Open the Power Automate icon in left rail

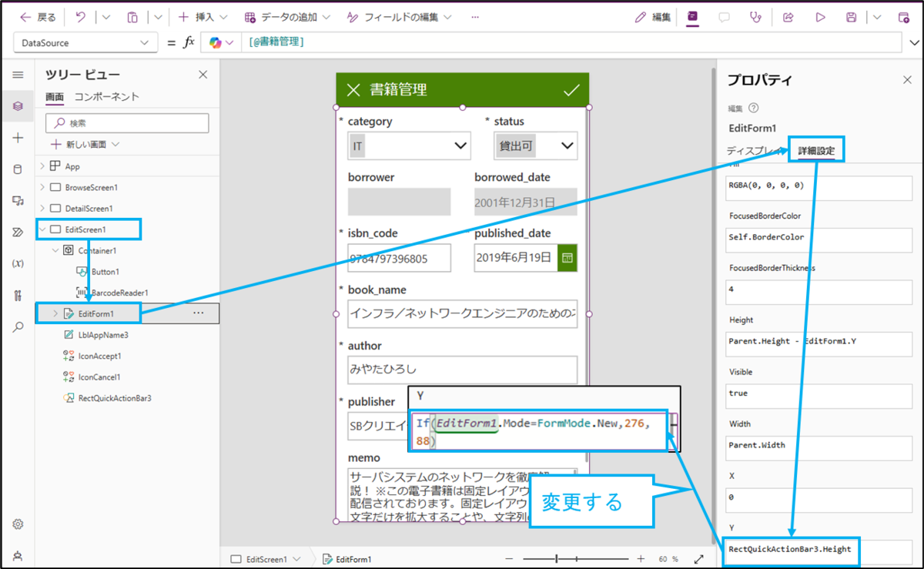[18, 233]
